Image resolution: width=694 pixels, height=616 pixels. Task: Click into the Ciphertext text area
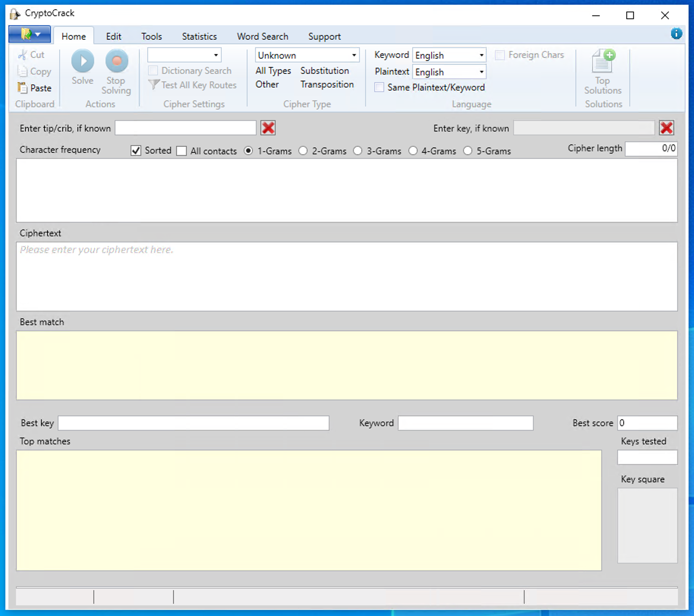[347, 276]
